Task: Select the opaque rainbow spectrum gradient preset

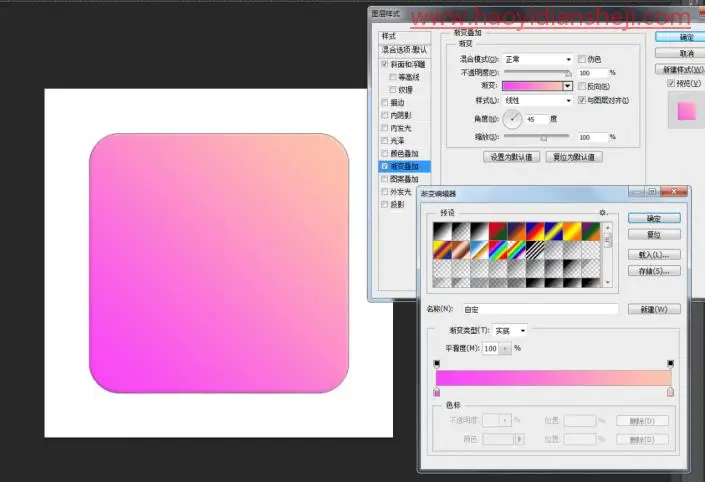Action: click(498, 250)
